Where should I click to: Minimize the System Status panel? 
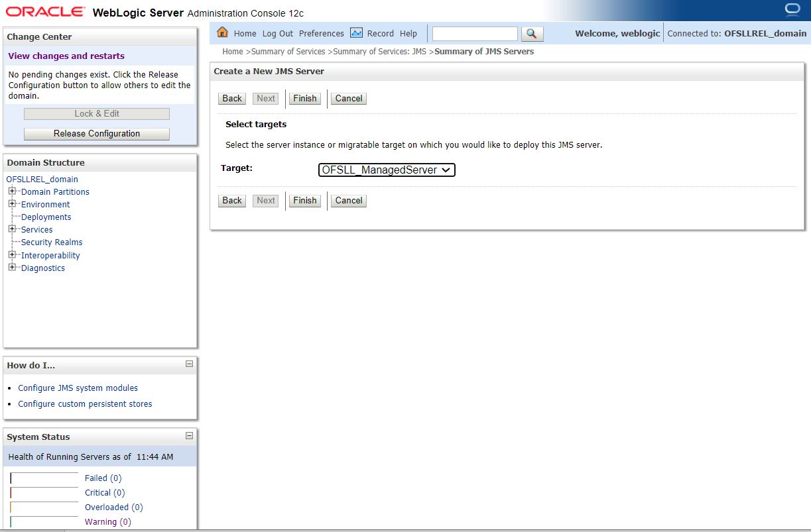point(189,435)
